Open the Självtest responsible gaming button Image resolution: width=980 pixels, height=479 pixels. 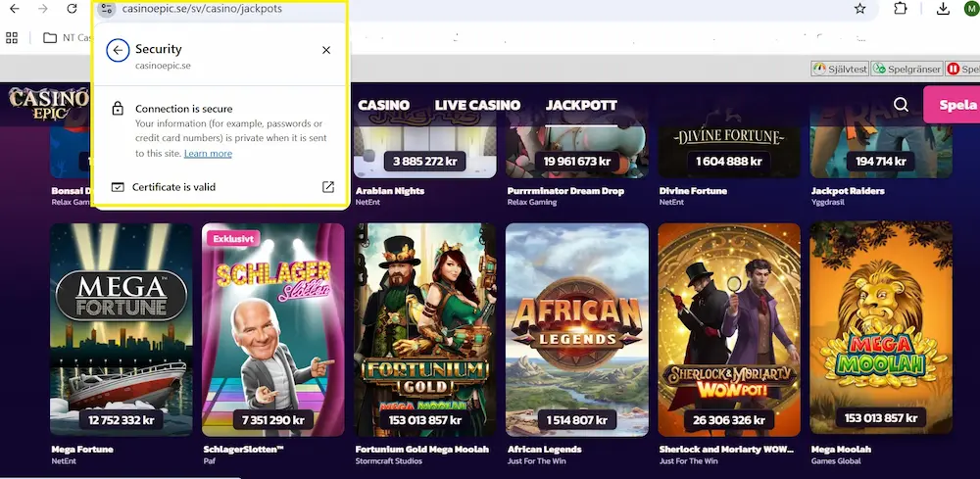click(841, 69)
